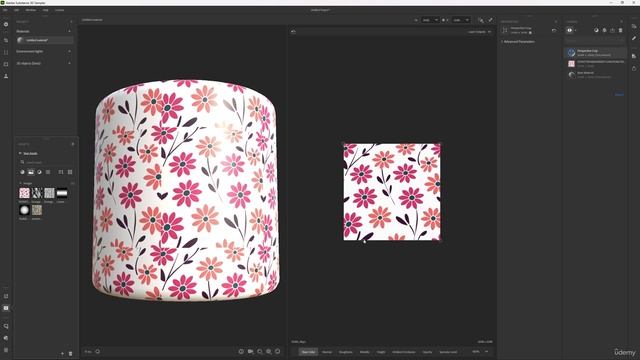This screenshot has width=640, height=360.
Task: Open the Starter Assets library dropdown
Action: point(29,153)
